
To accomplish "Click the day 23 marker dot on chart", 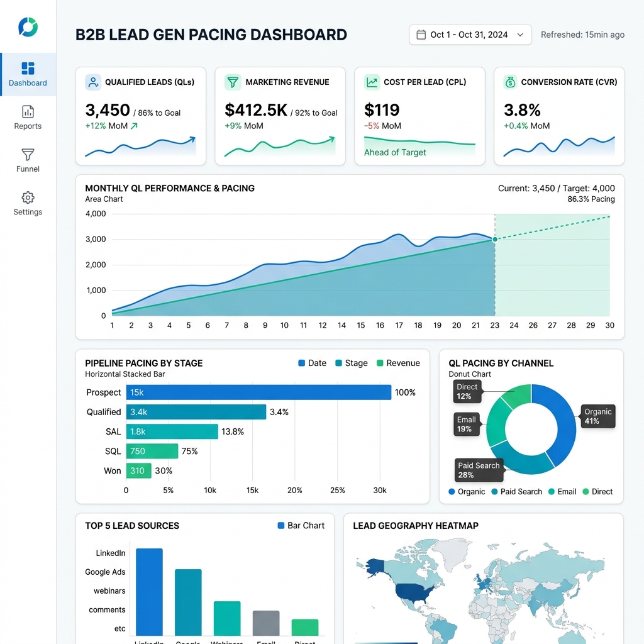I will pyautogui.click(x=495, y=239).
